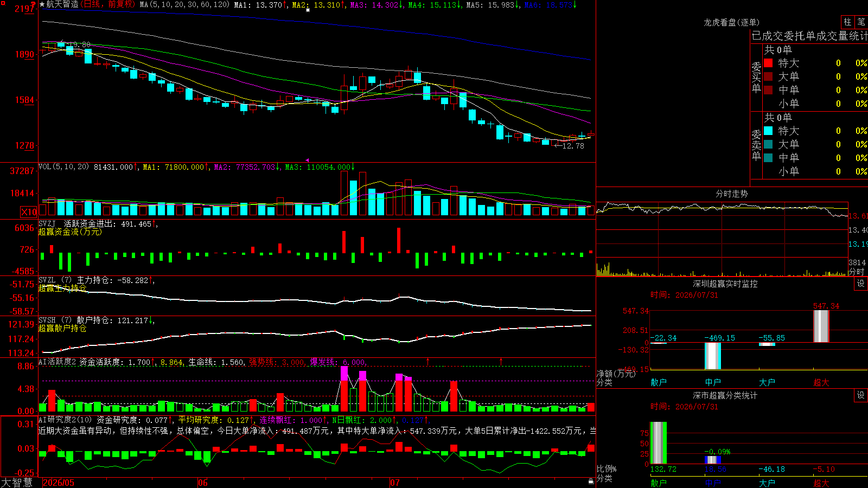The image size is (868, 488).
Task: Click the 深市超赢分类统计 panel title
Action: click(x=725, y=395)
